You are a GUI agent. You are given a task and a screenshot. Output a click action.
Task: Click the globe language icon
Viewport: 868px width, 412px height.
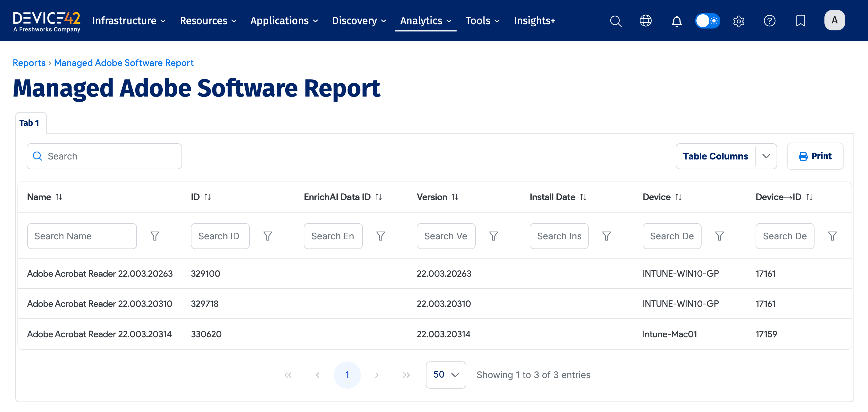pos(646,21)
